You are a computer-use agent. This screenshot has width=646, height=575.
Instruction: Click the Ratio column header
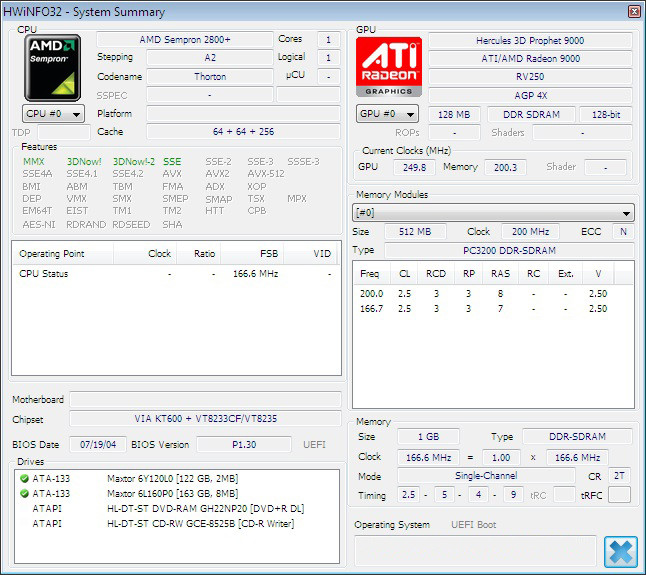point(199,253)
